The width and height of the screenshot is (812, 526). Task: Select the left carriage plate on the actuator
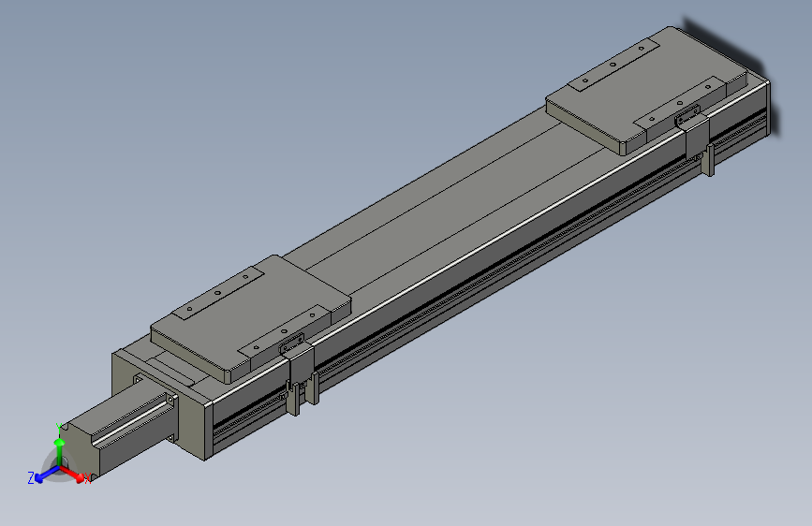(251, 318)
